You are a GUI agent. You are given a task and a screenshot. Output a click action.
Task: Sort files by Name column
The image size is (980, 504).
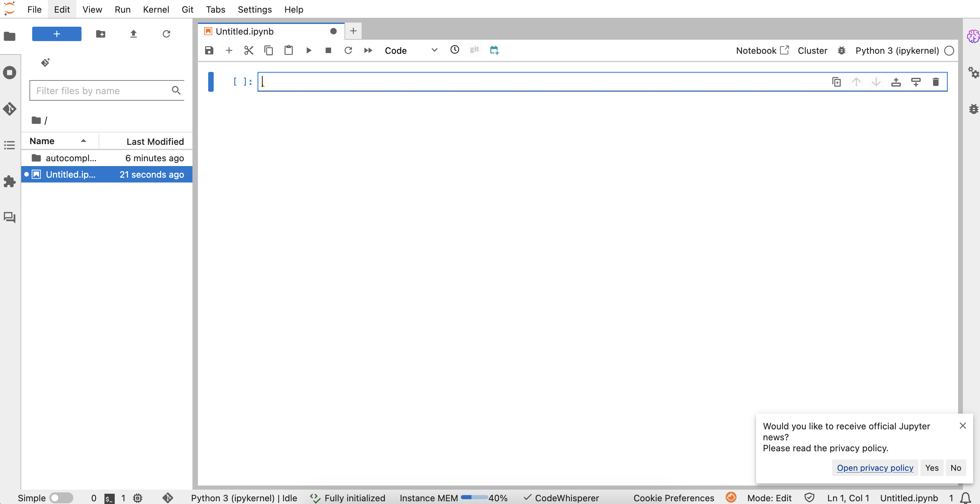[60, 141]
